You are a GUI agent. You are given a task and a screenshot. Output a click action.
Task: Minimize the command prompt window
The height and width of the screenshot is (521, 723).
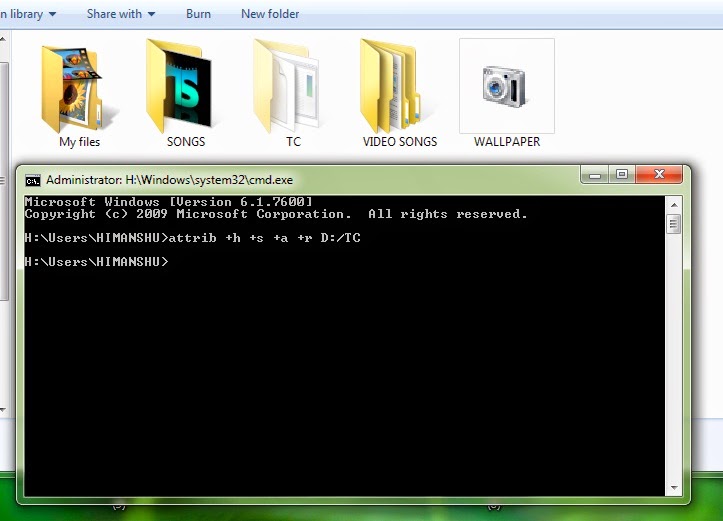(595, 175)
